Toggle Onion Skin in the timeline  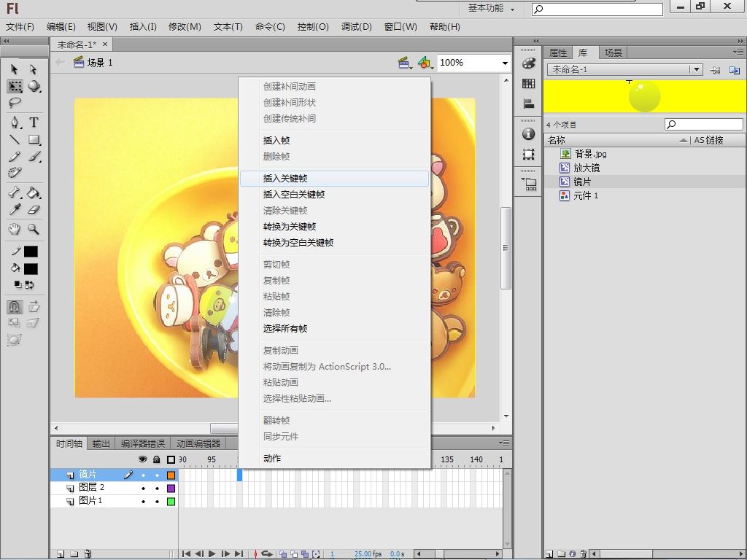pyautogui.click(x=283, y=554)
